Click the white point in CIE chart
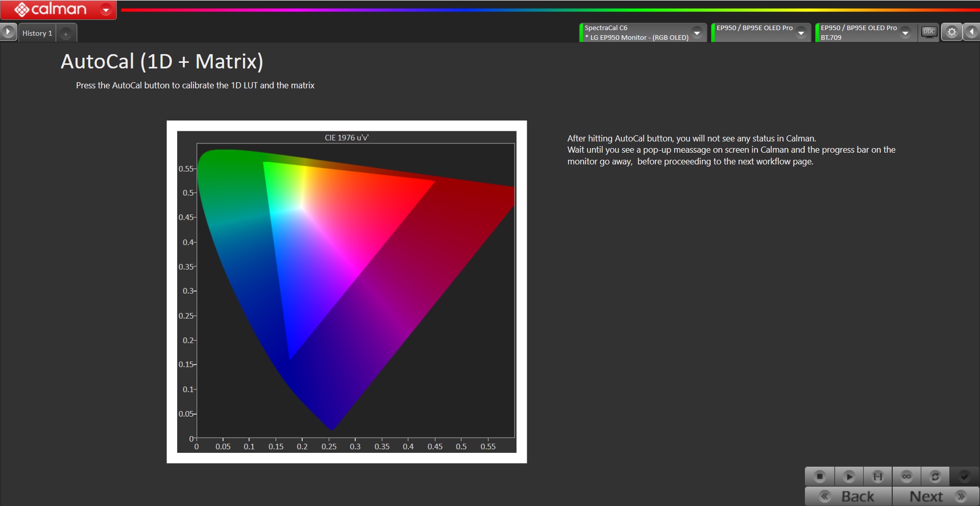 (x=301, y=207)
